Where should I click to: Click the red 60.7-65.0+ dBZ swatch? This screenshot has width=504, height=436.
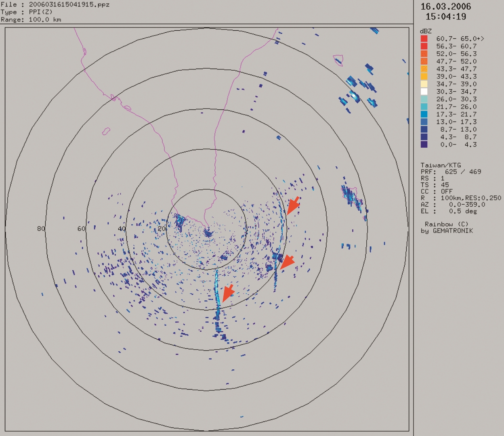(424, 39)
